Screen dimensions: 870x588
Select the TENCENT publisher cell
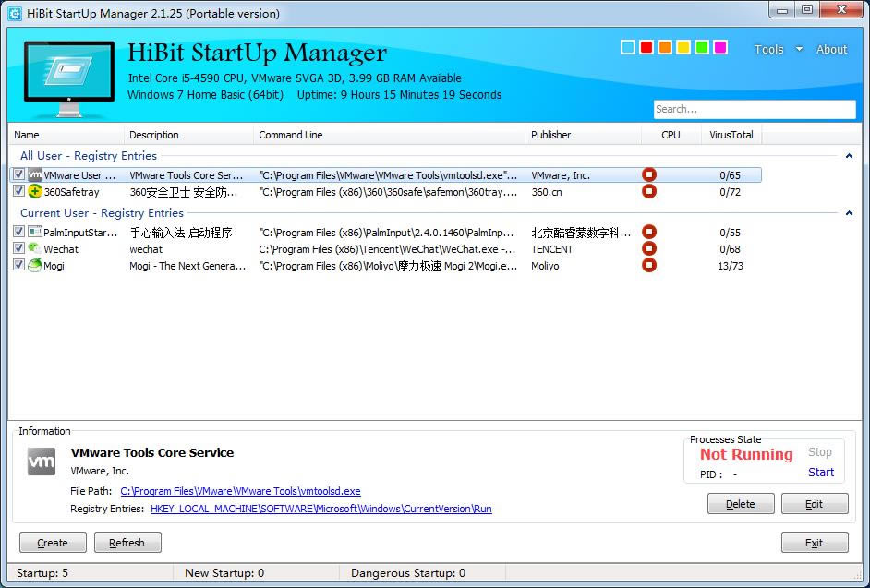[x=552, y=249]
